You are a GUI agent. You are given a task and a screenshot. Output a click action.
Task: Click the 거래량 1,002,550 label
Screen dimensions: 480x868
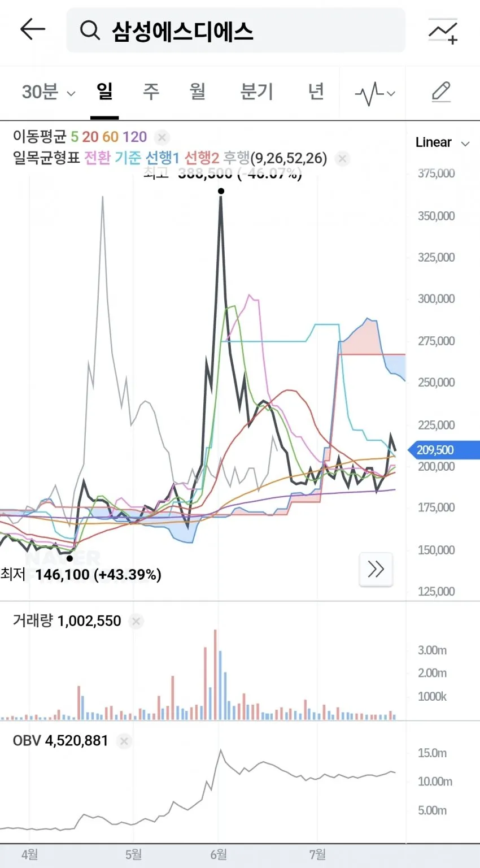click(67, 620)
